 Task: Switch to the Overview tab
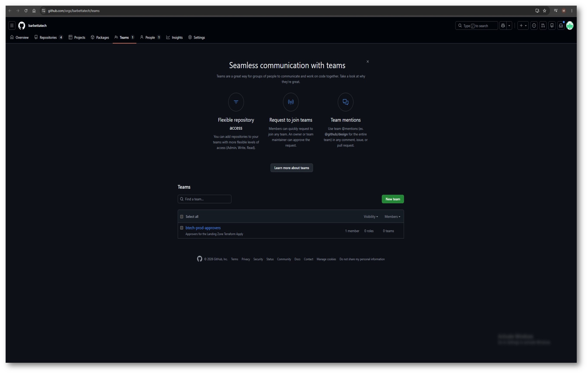[x=19, y=37]
